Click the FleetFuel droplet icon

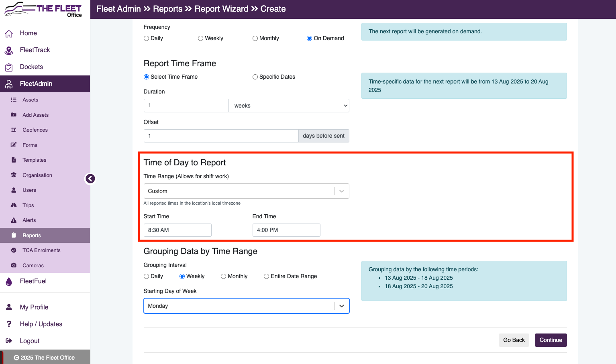tap(9, 282)
